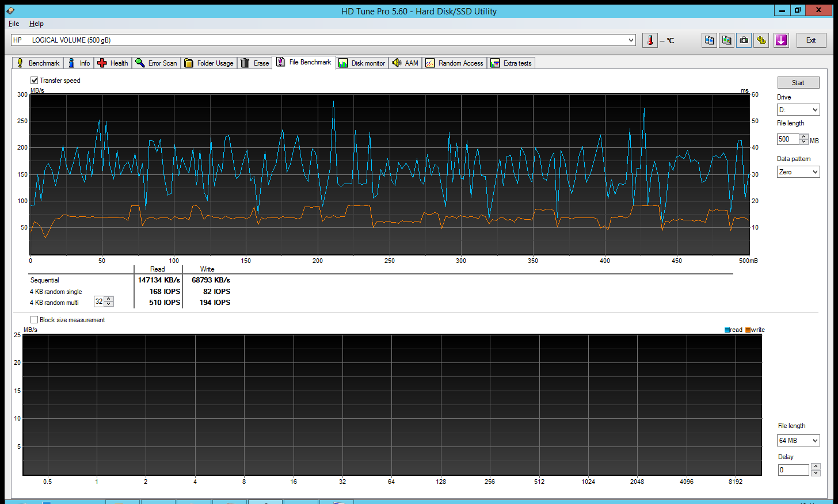
Task: Open the Error Scan magnifier tab
Action: pos(156,63)
